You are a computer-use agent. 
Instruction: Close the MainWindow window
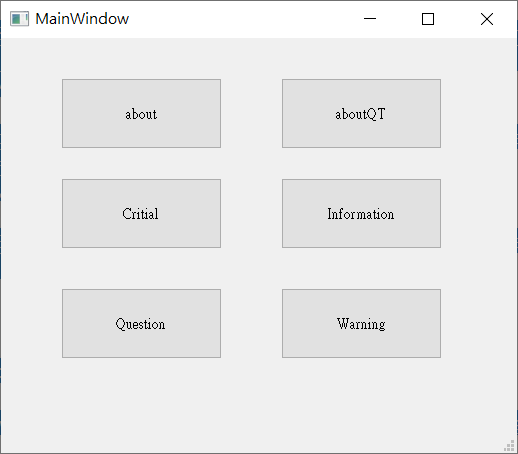tap(487, 19)
